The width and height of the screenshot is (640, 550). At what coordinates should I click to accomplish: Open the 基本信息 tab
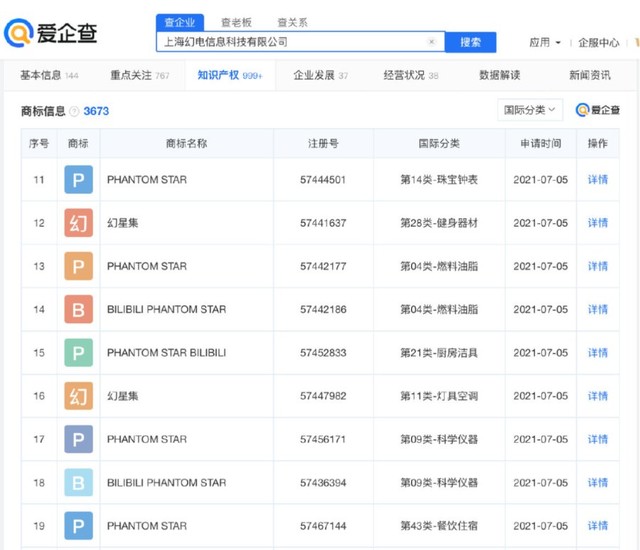[x=49, y=75]
